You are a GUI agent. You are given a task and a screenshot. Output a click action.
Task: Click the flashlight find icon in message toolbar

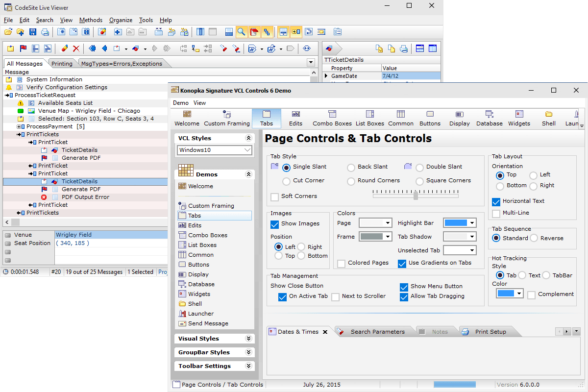pos(223,49)
